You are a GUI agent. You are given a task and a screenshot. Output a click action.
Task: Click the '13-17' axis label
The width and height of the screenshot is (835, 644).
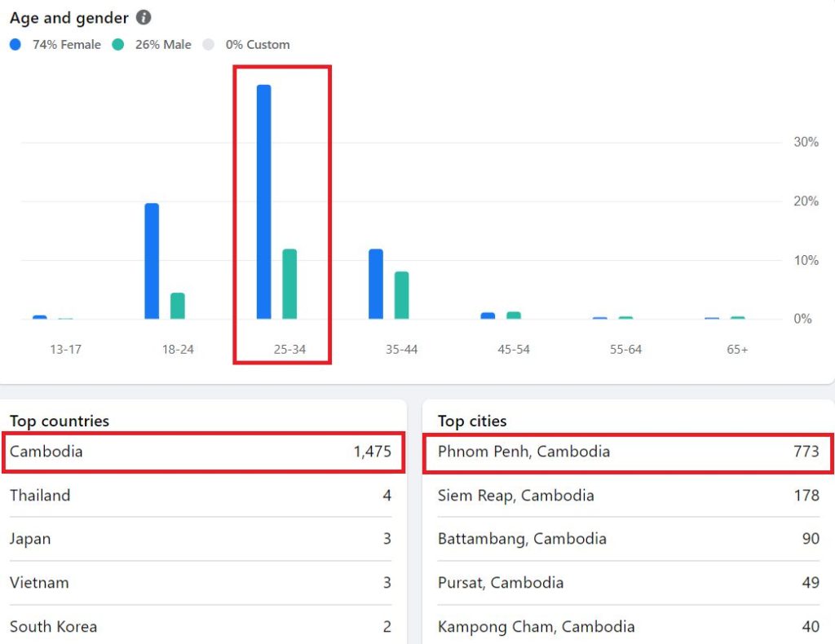[65, 350]
